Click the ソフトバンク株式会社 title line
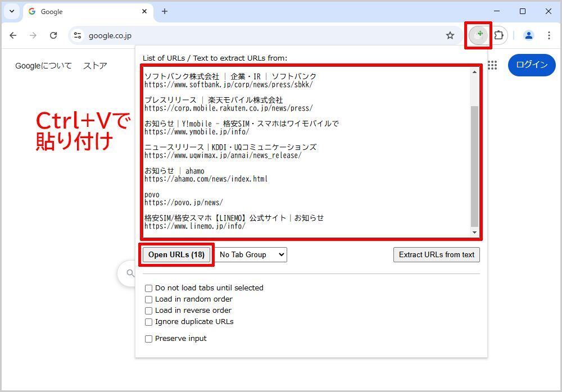This screenshot has height=392, width=562. point(230,76)
